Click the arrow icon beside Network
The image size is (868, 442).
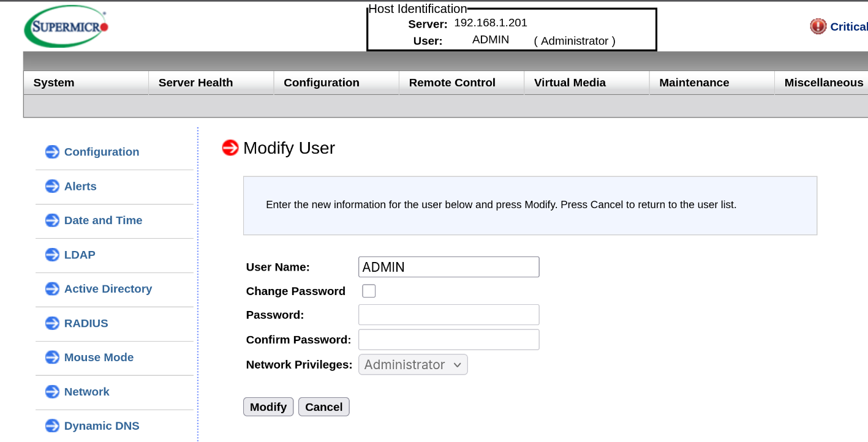point(53,392)
